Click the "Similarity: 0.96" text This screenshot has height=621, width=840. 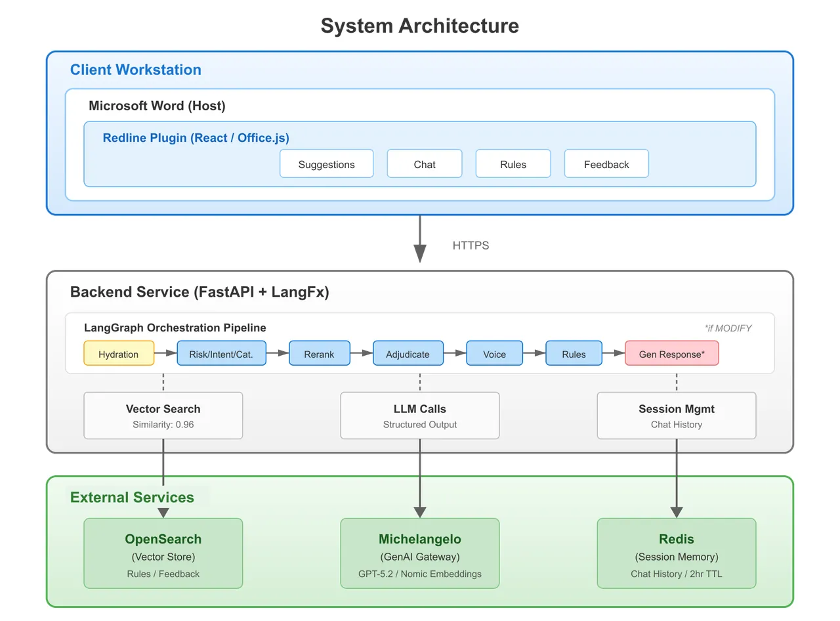click(163, 425)
